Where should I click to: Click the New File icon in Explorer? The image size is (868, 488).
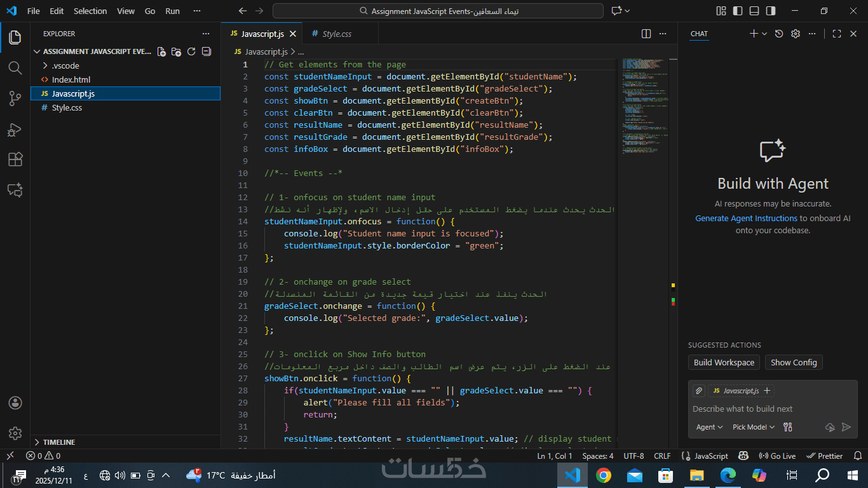(161, 51)
